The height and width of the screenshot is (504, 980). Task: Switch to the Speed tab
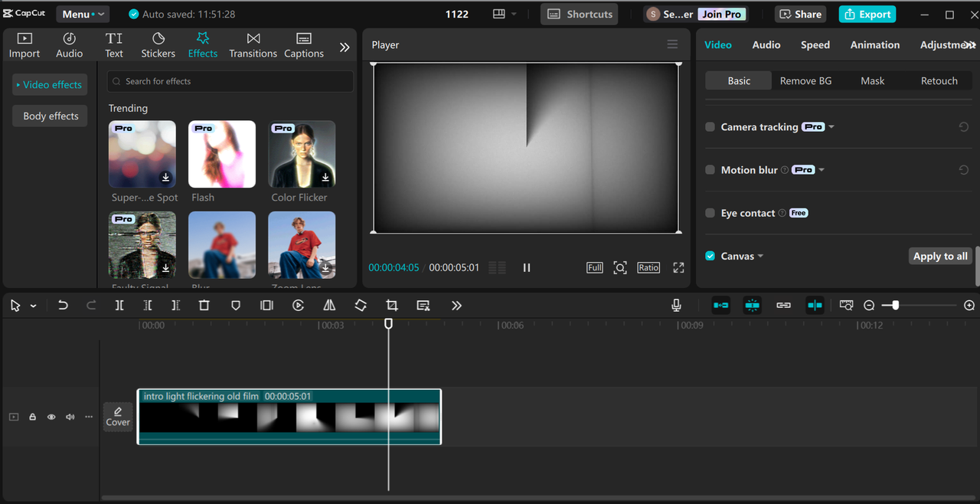(815, 45)
